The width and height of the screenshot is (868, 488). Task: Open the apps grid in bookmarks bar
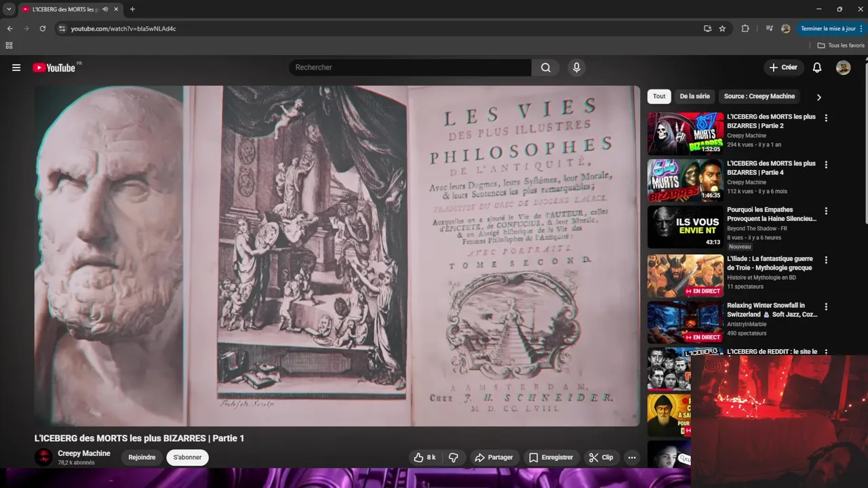coord(9,45)
